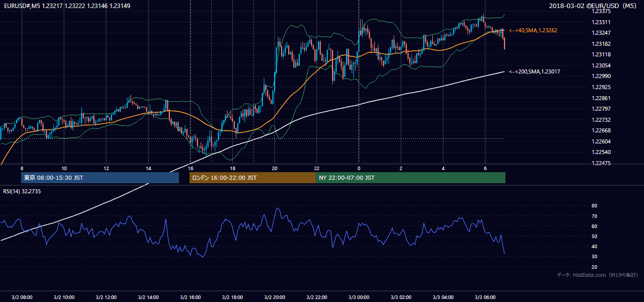
Task: Click the 3/2 14:00 bottom time label
Action: click(x=148, y=297)
